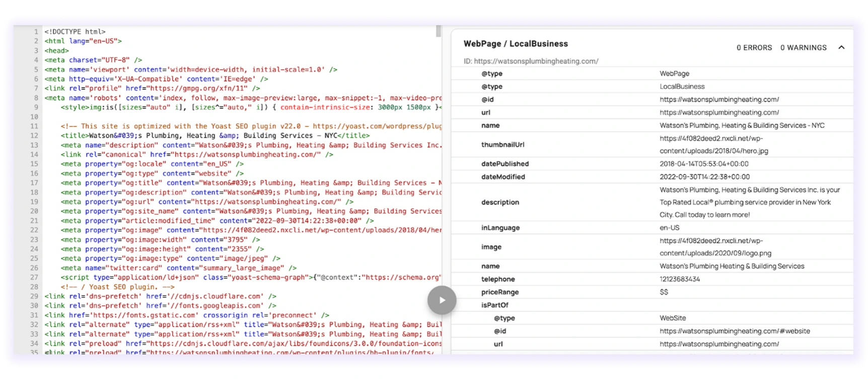Click the og:image:height 2355 line
The width and height of the screenshot is (868, 380).
tap(162, 249)
